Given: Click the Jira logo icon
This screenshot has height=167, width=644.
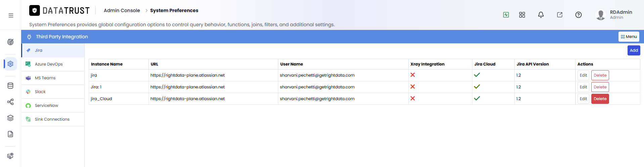Looking at the screenshot, I should (28, 50).
